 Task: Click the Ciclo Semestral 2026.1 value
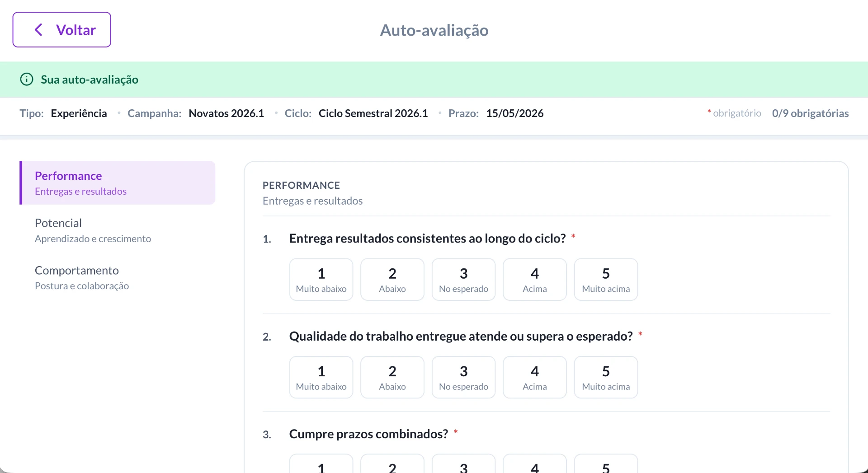[373, 113]
